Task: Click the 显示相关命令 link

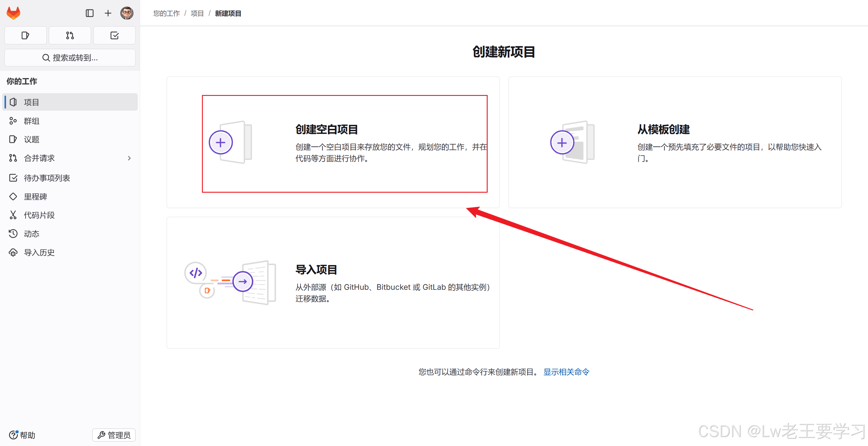Action: (x=566, y=372)
